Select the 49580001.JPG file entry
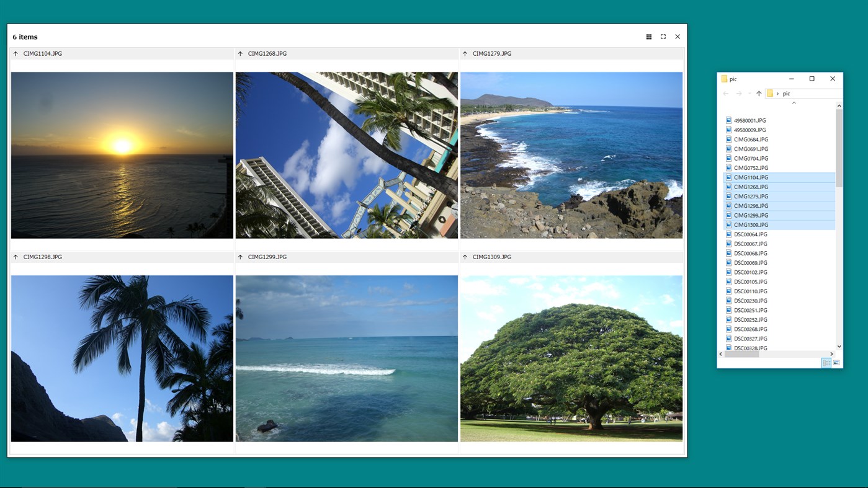Screen dimensions: 868x488 pos(749,120)
